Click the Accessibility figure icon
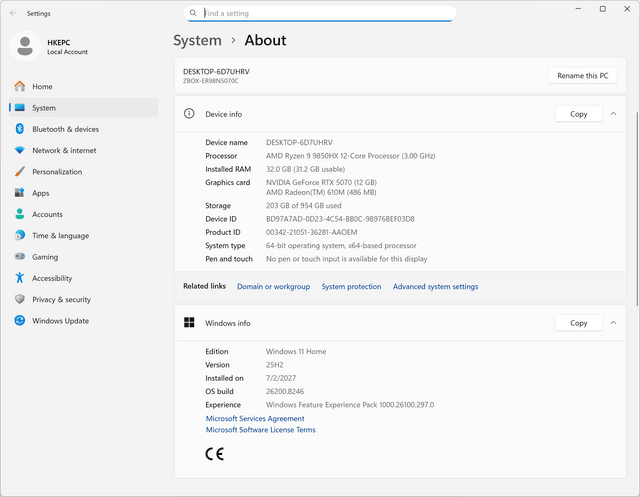The width and height of the screenshot is (640, 497). point(20,278)
